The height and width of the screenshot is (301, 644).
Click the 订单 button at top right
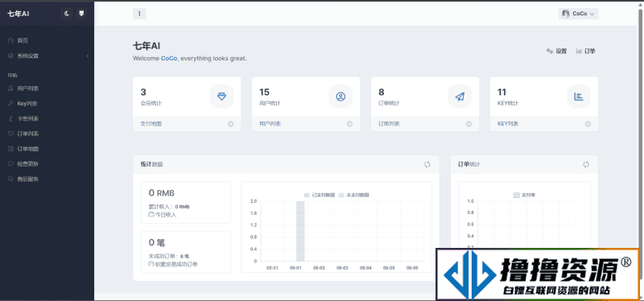tap(586, 51)
